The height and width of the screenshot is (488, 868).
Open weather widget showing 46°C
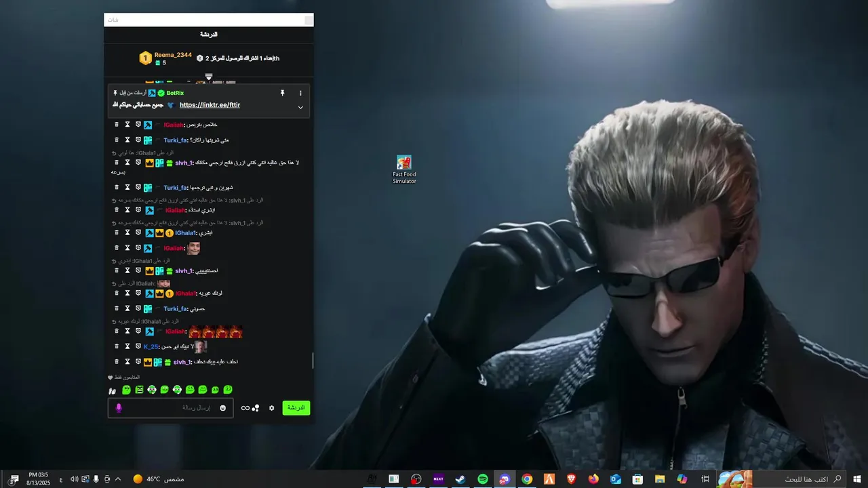coord(158,479)
